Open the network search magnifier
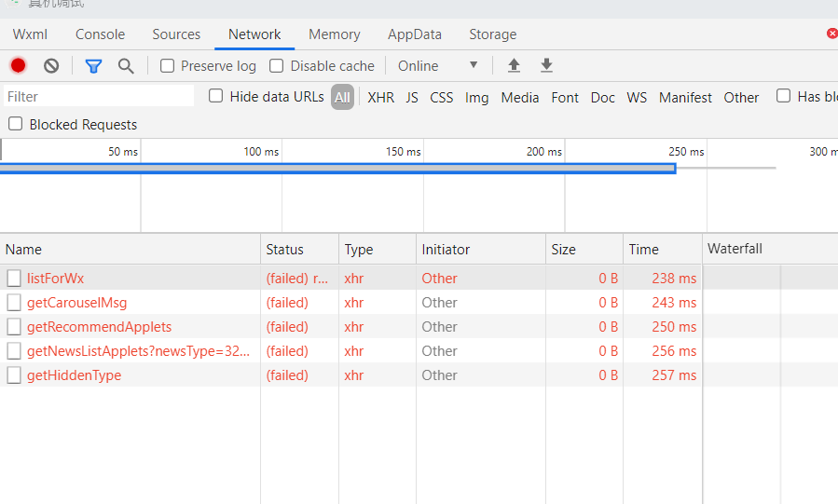The height and width of the screenshot is (504, 838). point(126,66)
